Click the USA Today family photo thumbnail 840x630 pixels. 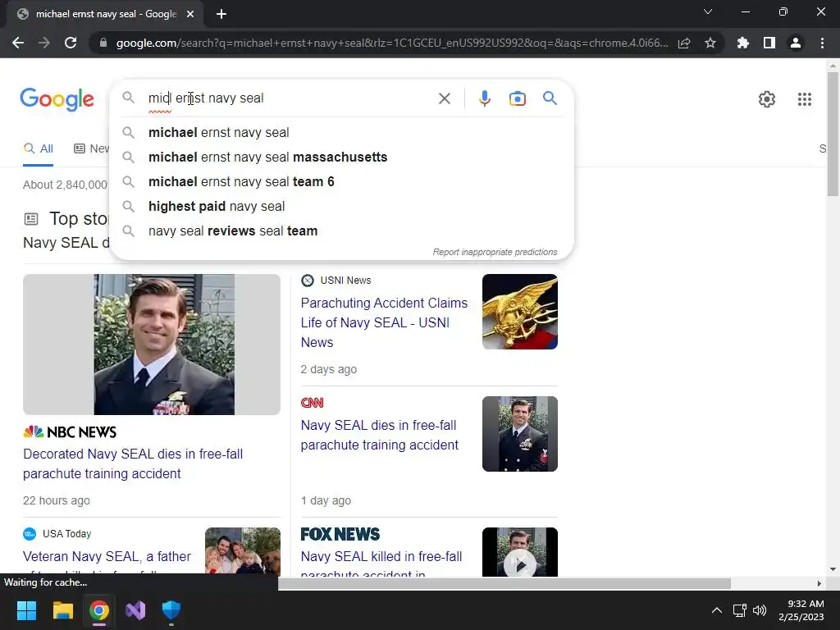click(x=242, y=550)
